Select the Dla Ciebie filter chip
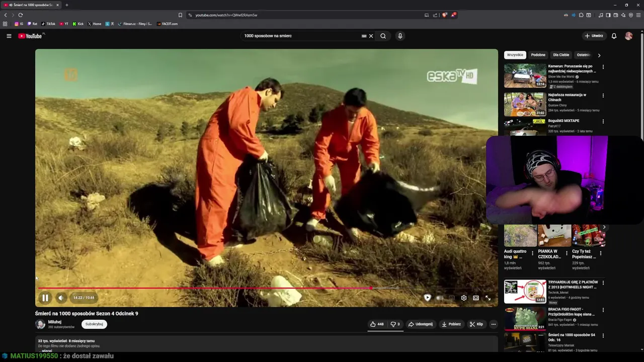 [561, 55]
